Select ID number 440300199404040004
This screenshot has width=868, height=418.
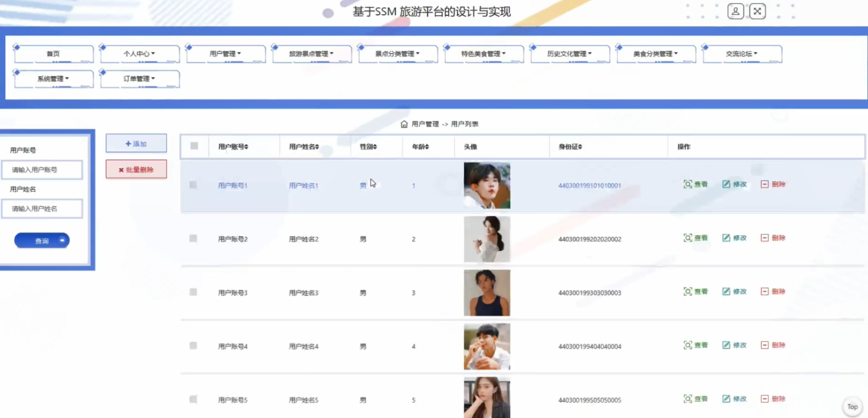pyautogui.click(x=590, y=346)
